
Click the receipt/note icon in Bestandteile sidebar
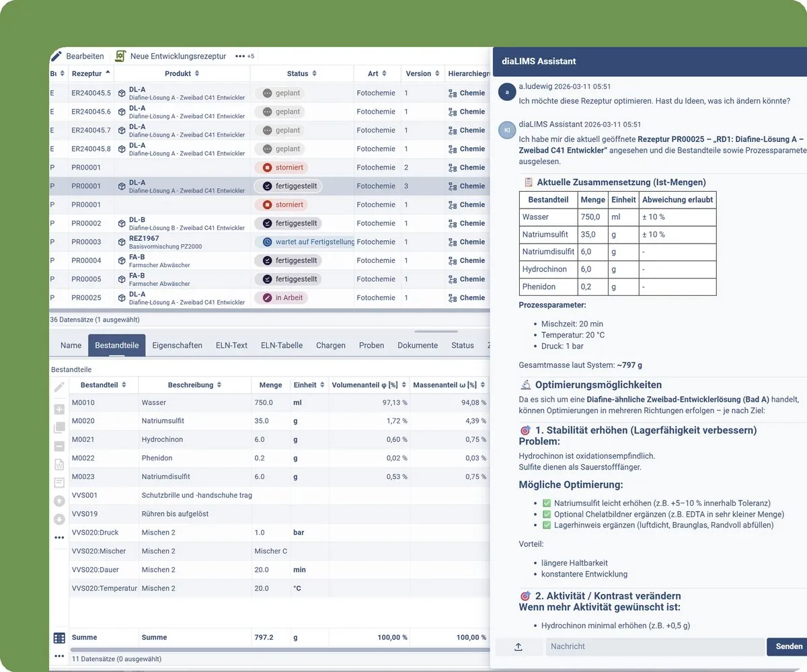[x=59, y=482]
